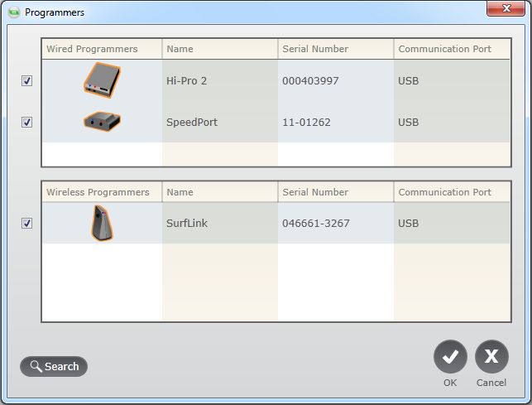Click USB port for Hi-Pro 2

pyautogui.click(x=409, y=81)
